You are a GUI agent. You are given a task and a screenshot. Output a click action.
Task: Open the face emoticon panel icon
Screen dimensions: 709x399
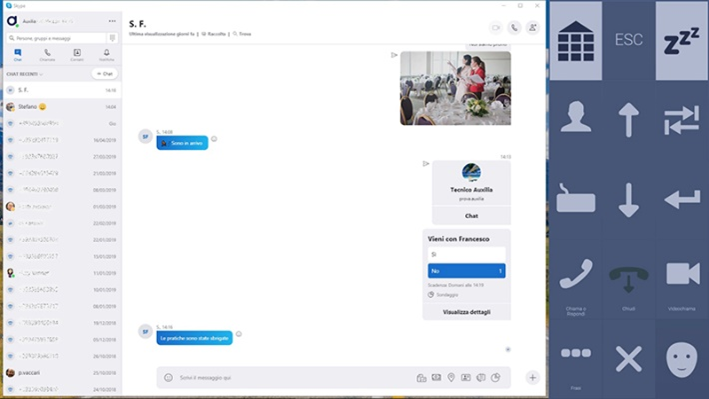tap(681, 359)
